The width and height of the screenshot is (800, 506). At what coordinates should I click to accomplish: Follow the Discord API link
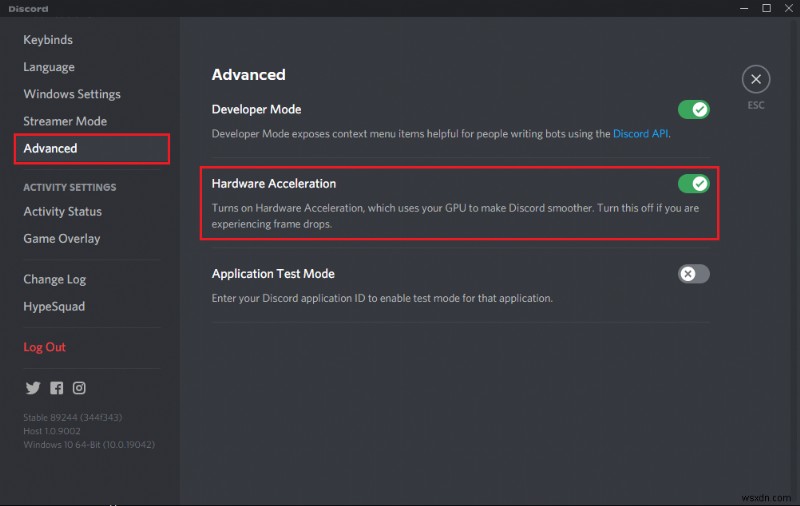(x=640, y=133)
